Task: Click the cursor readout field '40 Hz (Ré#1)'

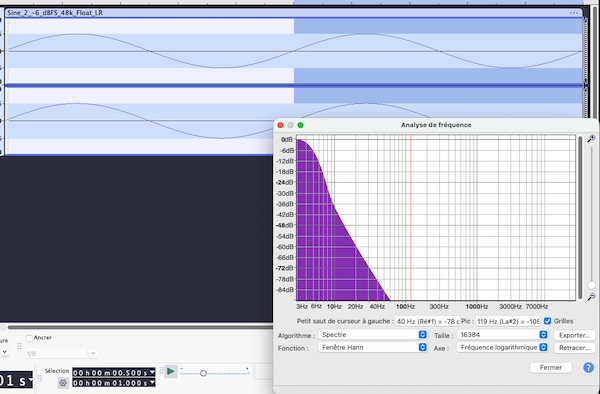Action: 427,321
